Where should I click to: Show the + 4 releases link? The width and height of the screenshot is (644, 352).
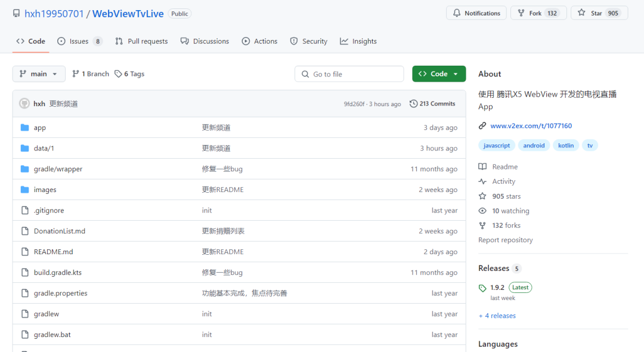[497, 316]
